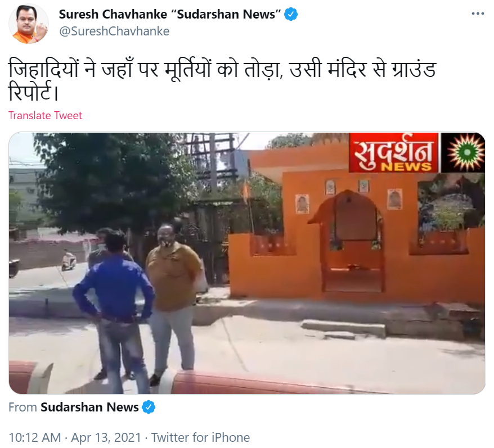
Task: Click the Translate Tweet link
Action: 45,116
